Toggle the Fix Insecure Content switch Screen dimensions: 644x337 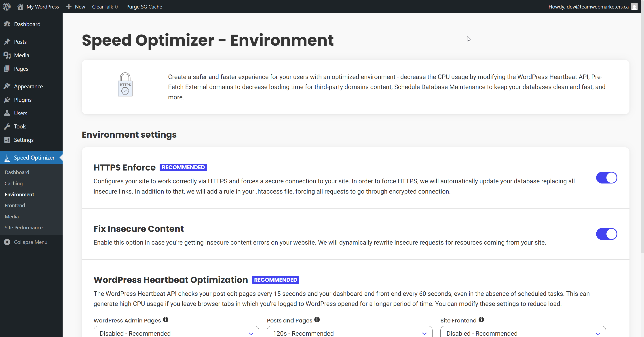[x=606, y=234]
